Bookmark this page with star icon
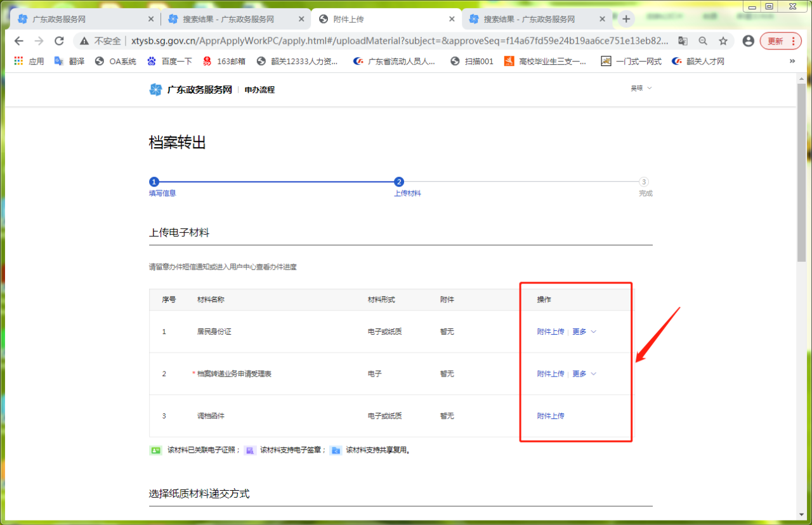 point(723,41)
